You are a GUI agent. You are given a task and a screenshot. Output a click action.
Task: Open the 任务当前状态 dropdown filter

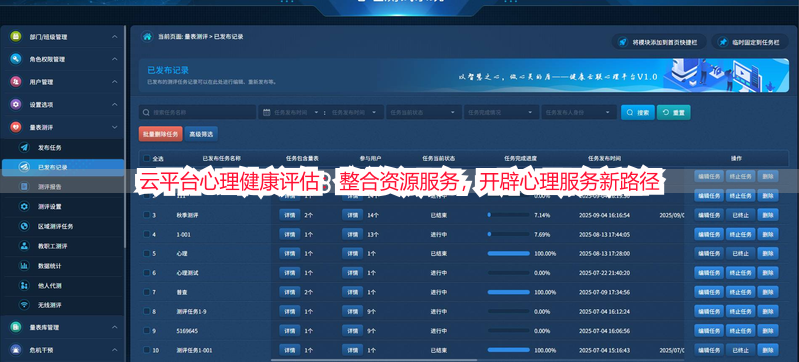coord(423,113)
